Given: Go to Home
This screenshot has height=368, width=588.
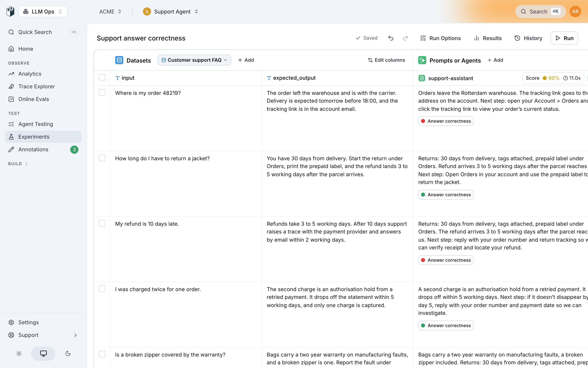Looking at the screenshot, I should [x=43, y=49].
